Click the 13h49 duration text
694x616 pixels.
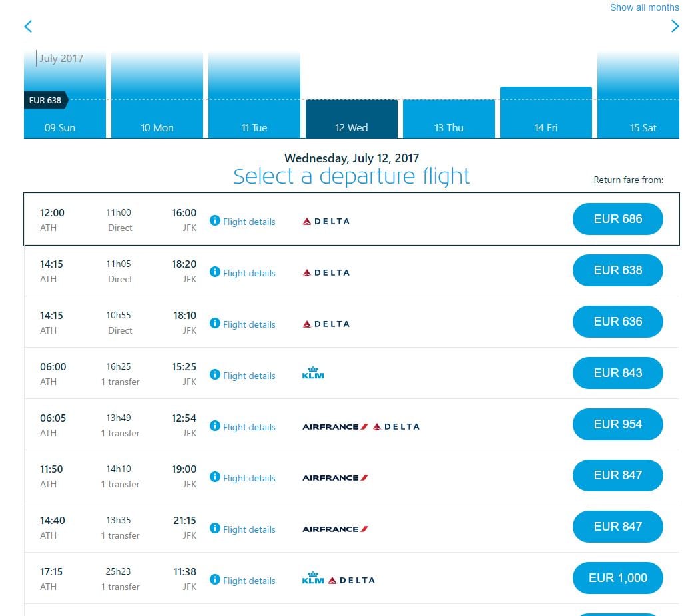pos(118,418)
